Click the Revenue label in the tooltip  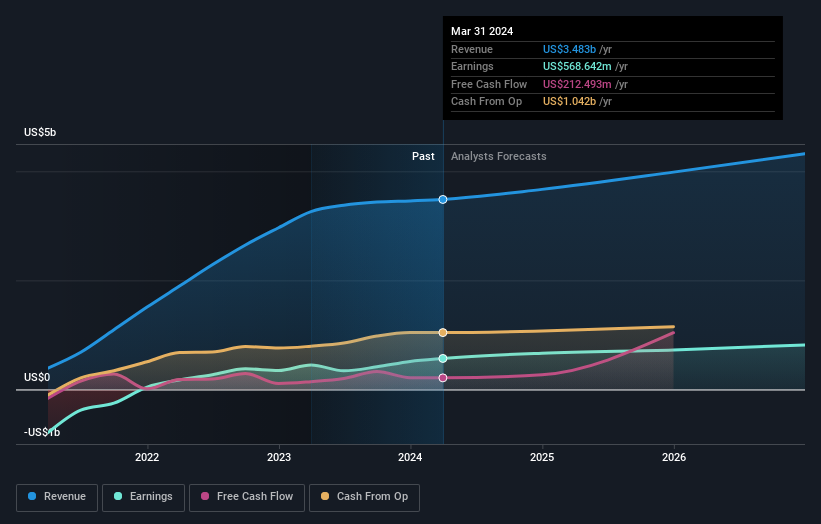(472, 49)
